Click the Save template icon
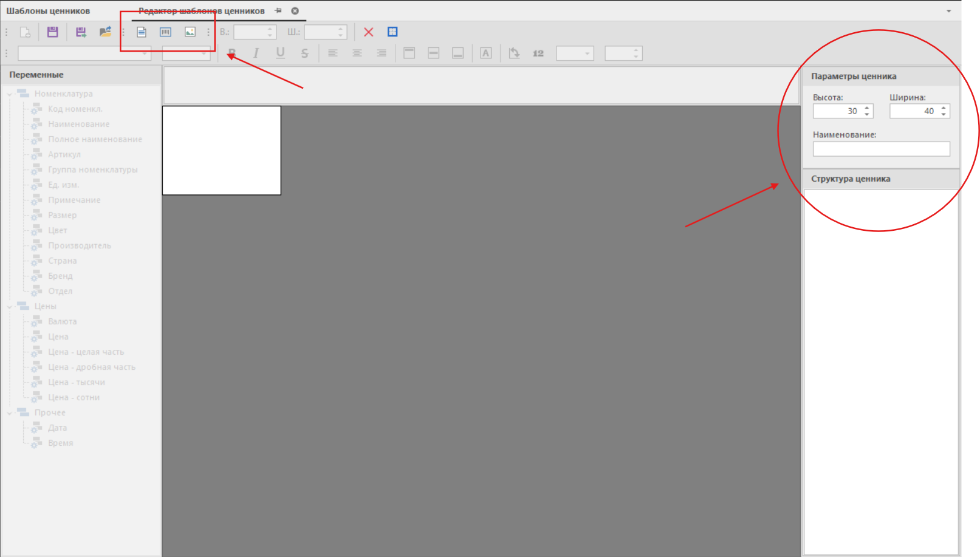980x557 pixels. 53,32
